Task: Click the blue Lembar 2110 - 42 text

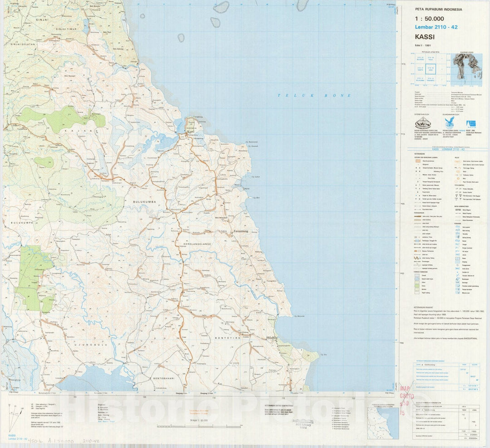Action: click(x=436, y=27)
